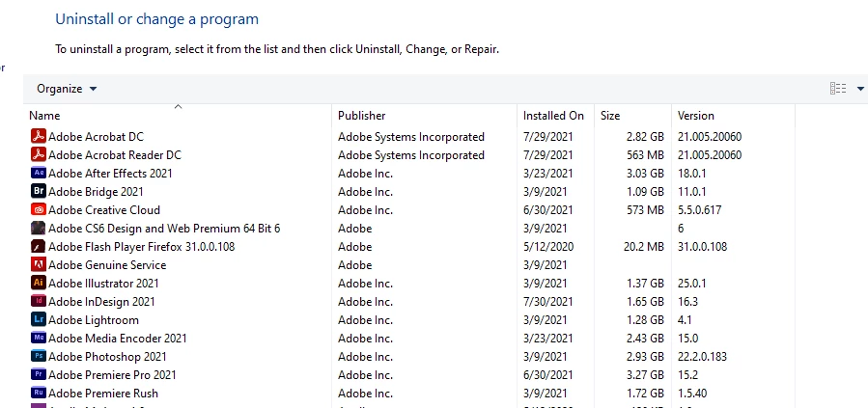Select the Adobe After Effects 2021 icon
This screenshot has height=408, width=868.
coord(39,174)
